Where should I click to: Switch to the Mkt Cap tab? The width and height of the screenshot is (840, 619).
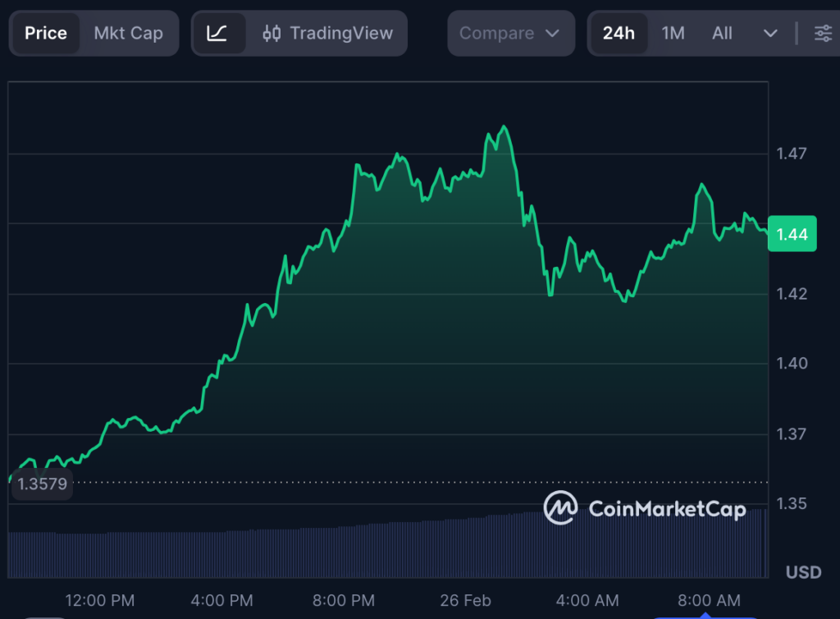[x=129, y=34]
